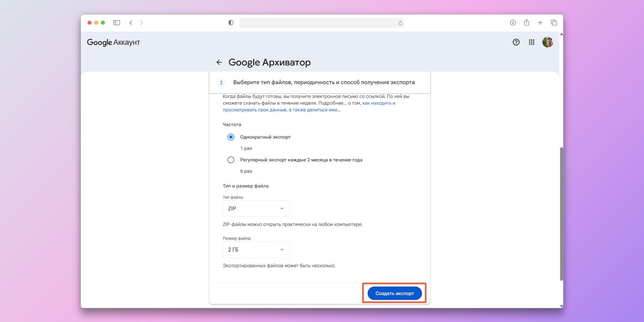Click the '6 раз' text
This screenshot has width=644, height=322.
[246, 171]
